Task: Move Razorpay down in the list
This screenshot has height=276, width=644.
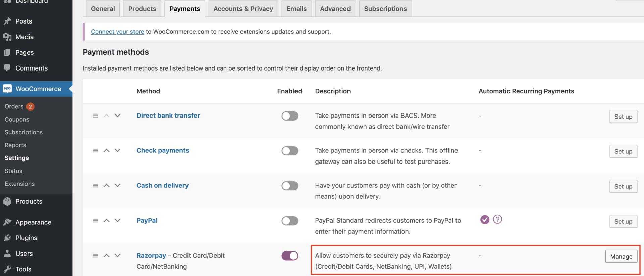Action: 117,255
